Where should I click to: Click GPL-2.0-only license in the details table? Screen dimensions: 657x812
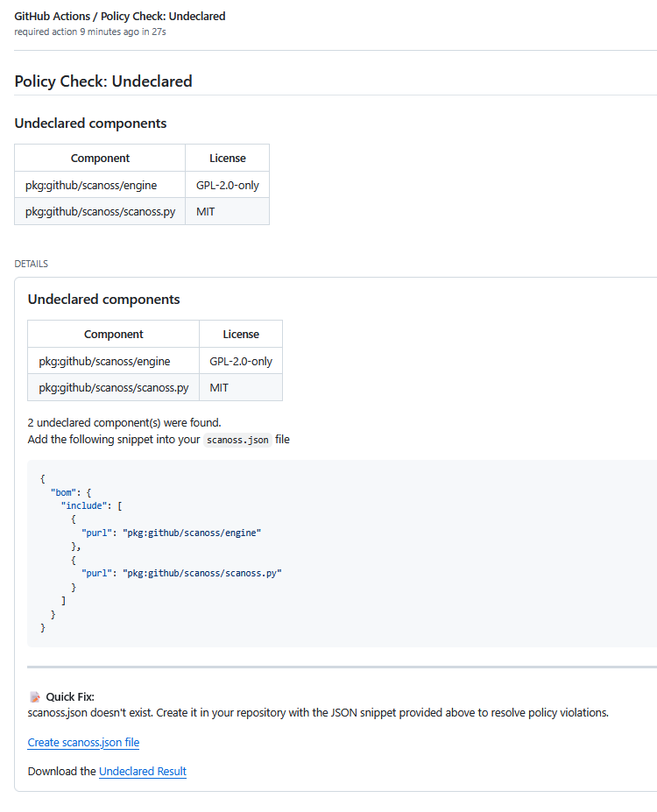(241, 361)
